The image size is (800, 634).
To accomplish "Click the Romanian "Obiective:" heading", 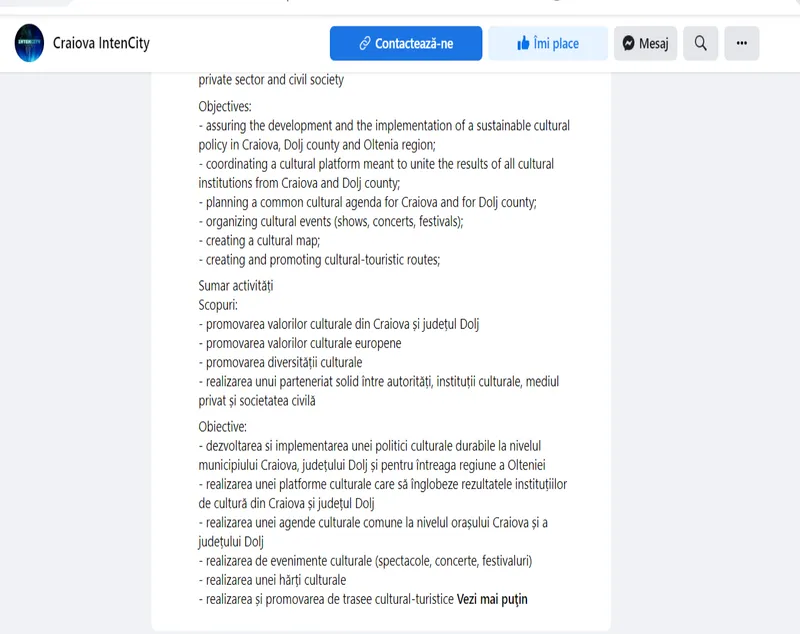I will point(223,427).
